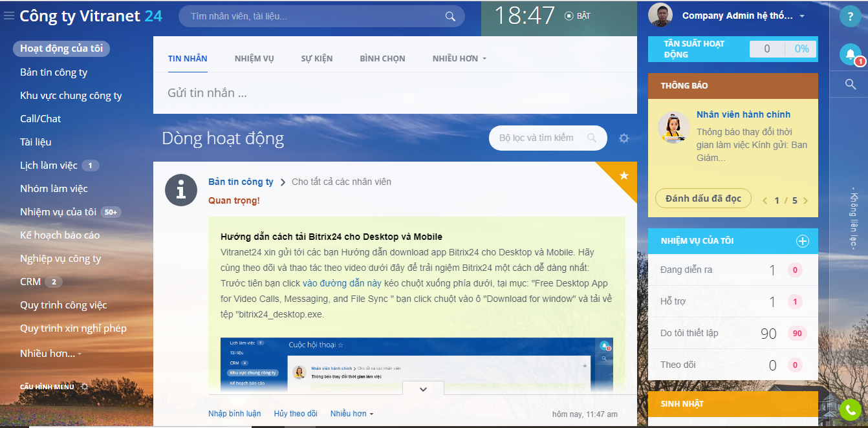Switch to the Tin nhắn tab
868x428 pixels.
coord(188,58)
